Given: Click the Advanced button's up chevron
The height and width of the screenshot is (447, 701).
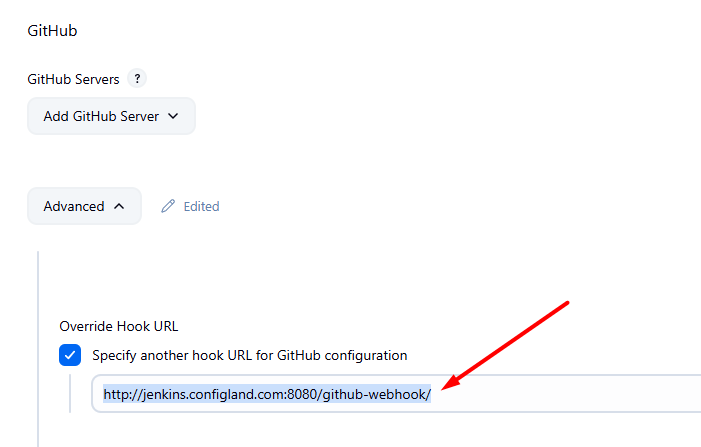Looking at the screenshot, I should point(119,206).
